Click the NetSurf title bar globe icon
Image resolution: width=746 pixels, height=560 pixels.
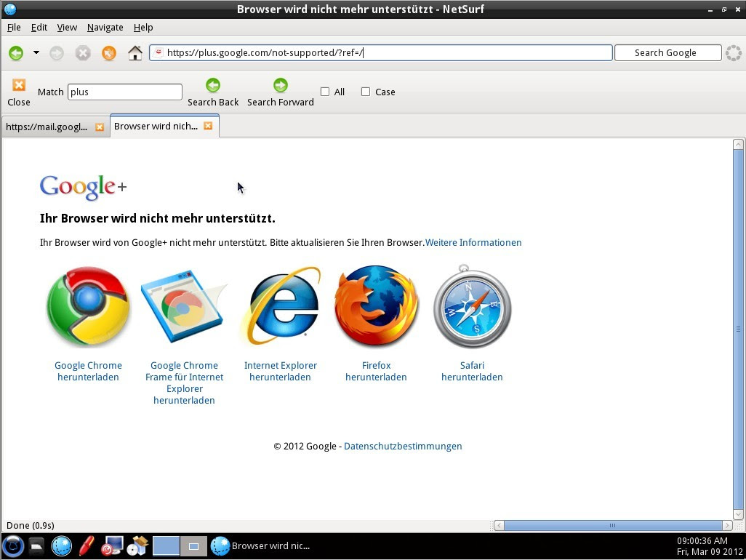coord(9,9)
